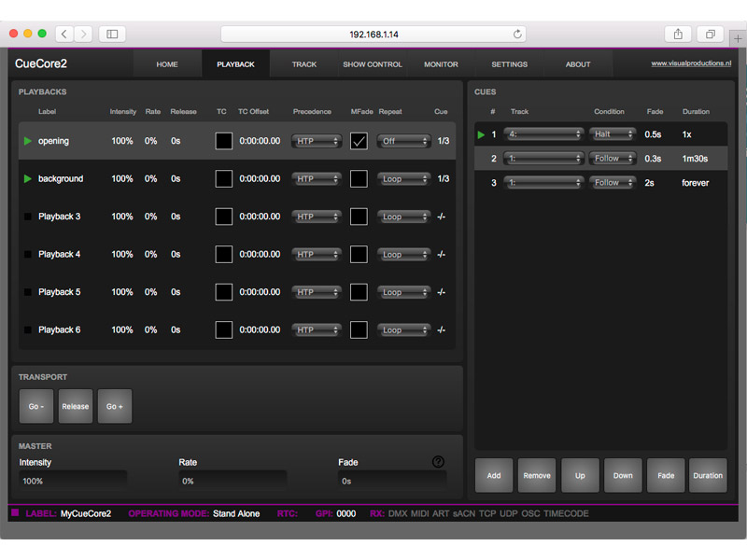Open Precedence HTP dropdown for opening playback
The width and height of the screenshot is (747, 560).
[316, 141]
